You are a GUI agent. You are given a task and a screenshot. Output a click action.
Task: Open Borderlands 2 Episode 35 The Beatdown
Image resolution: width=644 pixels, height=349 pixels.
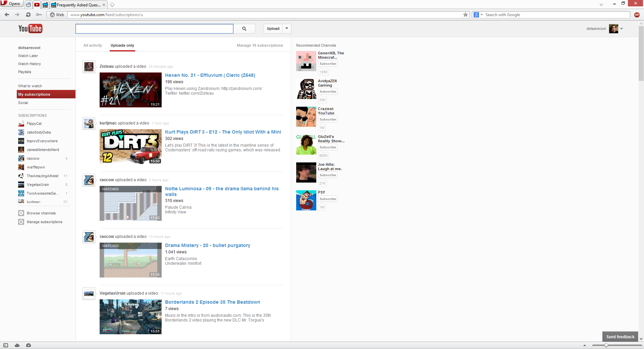click(x=213, y=302)
